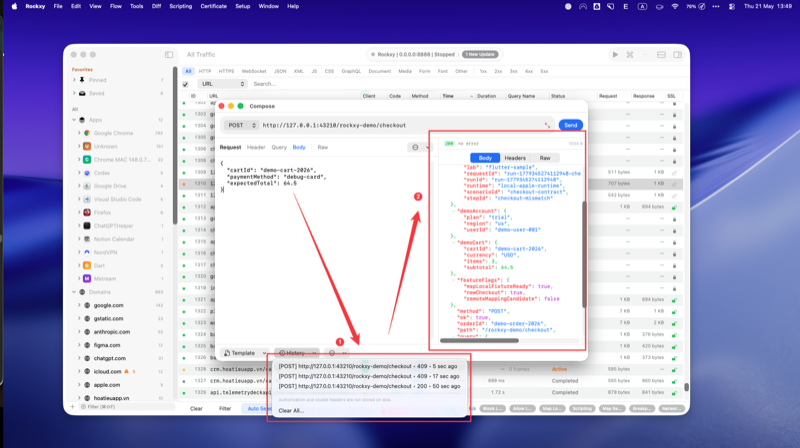The image size is (800, 448).
Task: Click the response pane vertical scrollbar
Action: pyautogui.click(x=584, y=254)
